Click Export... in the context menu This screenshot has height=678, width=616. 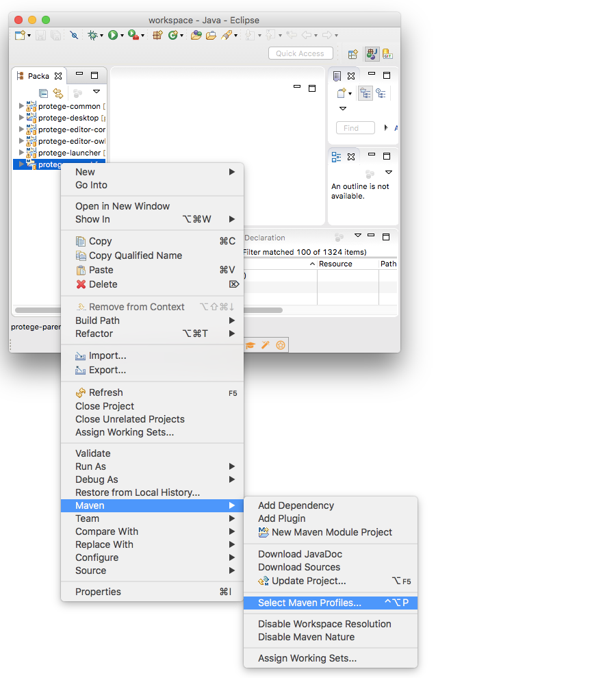coord(152,370)
